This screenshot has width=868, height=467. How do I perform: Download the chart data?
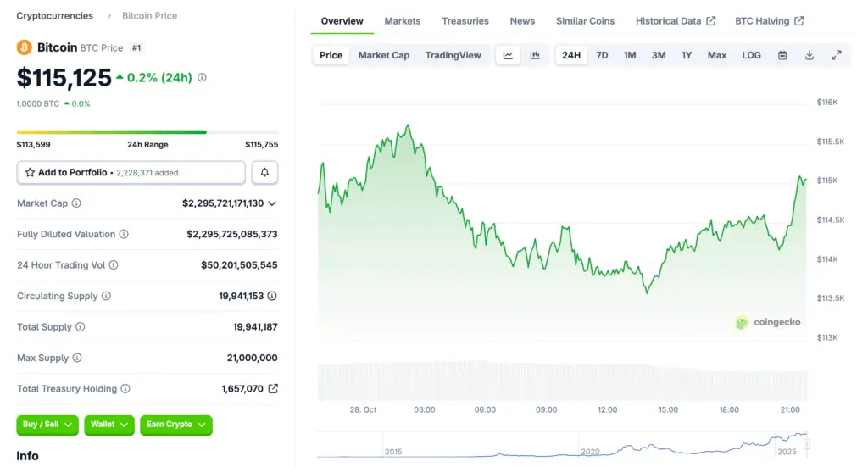click(810, 55)
